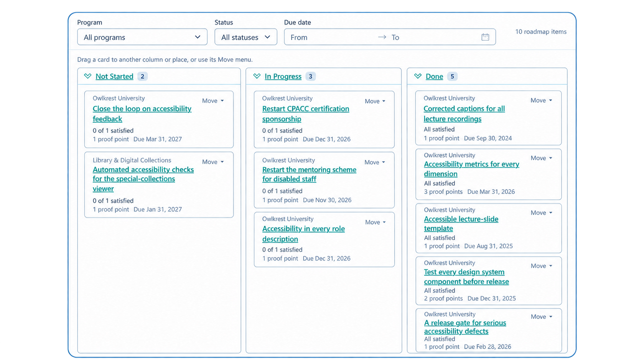Open the calendar icon in Due date field
Viewport: 644px width, 359px height.
(x=485, y=37)
